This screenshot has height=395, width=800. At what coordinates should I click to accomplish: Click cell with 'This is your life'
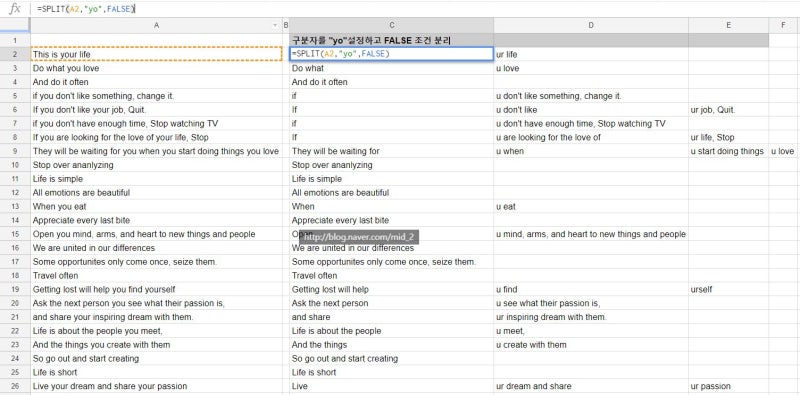click(156, 54)
